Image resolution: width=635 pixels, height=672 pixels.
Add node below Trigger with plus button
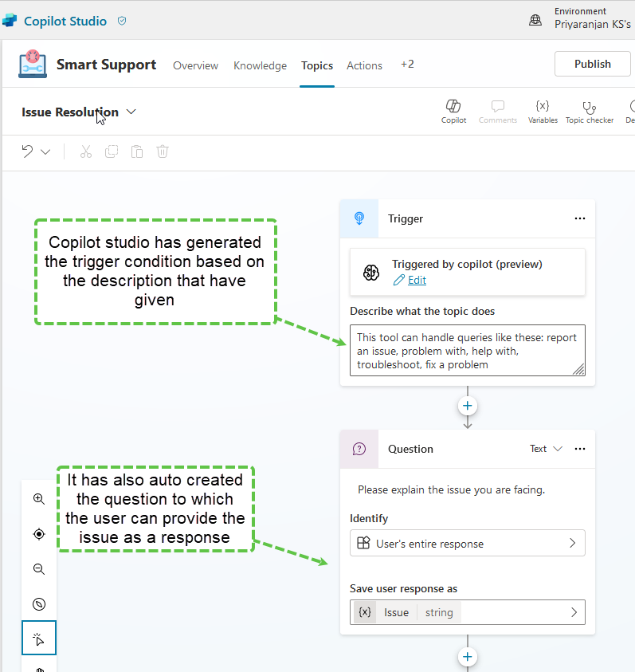click(x=468, y=406)
